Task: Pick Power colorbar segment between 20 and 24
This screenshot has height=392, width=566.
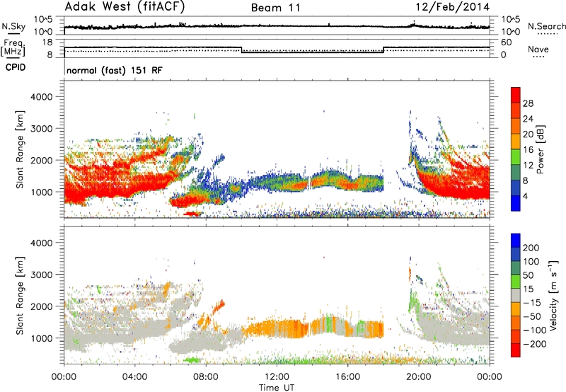Action: click(x=516, y=126)
